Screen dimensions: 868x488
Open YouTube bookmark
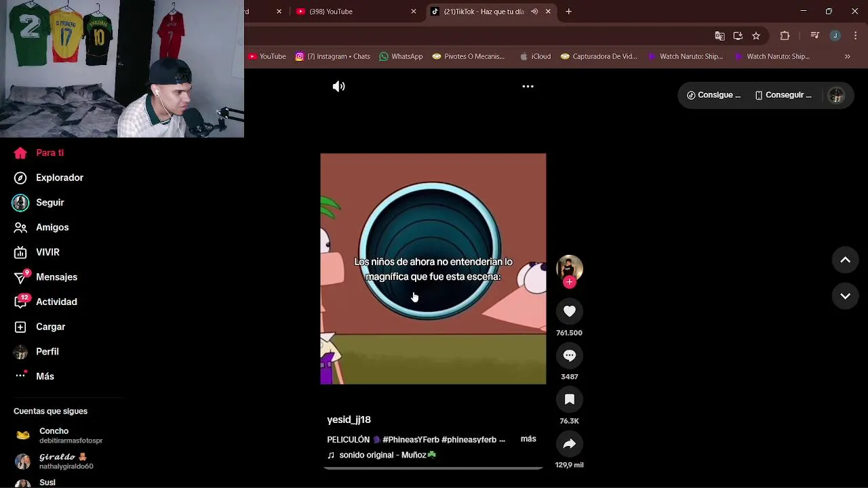[x=267, y=56]
